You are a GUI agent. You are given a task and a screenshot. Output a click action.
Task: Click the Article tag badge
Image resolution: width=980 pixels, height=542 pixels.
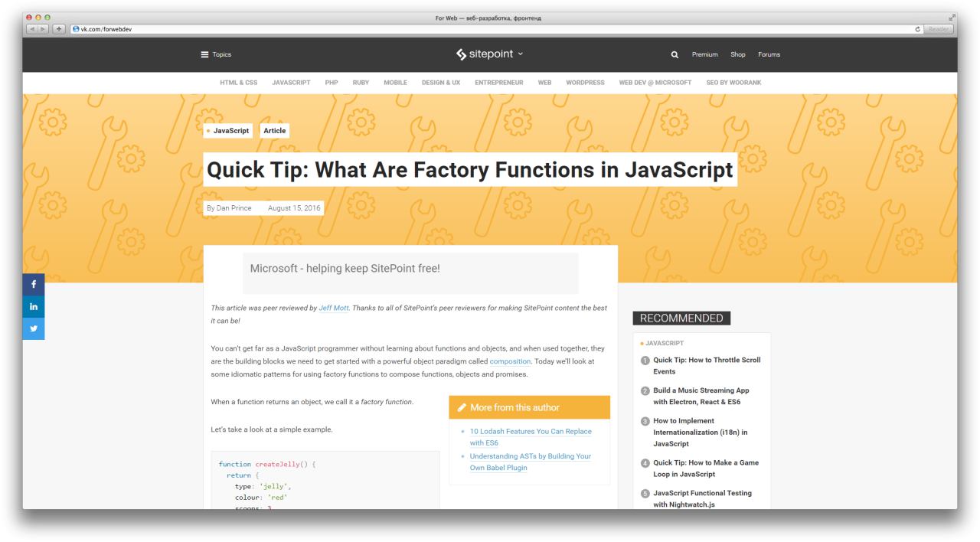(x=275, y=131)
